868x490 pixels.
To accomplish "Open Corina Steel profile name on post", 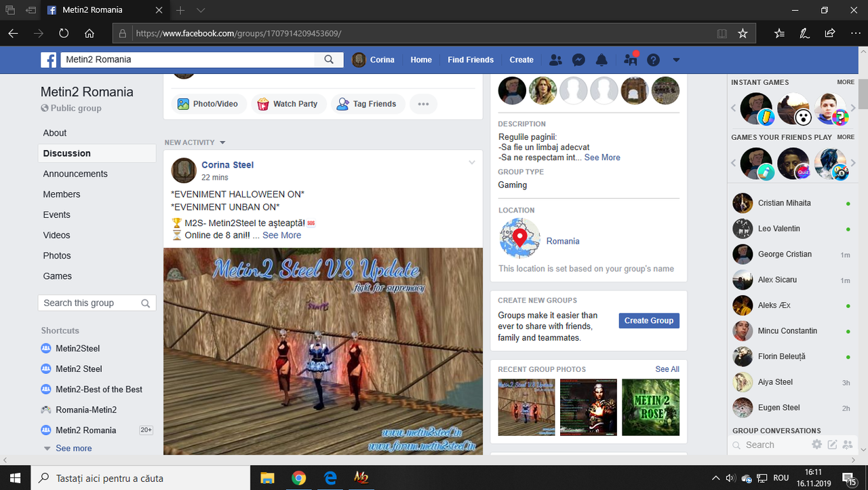I will (x=227, y=165).
